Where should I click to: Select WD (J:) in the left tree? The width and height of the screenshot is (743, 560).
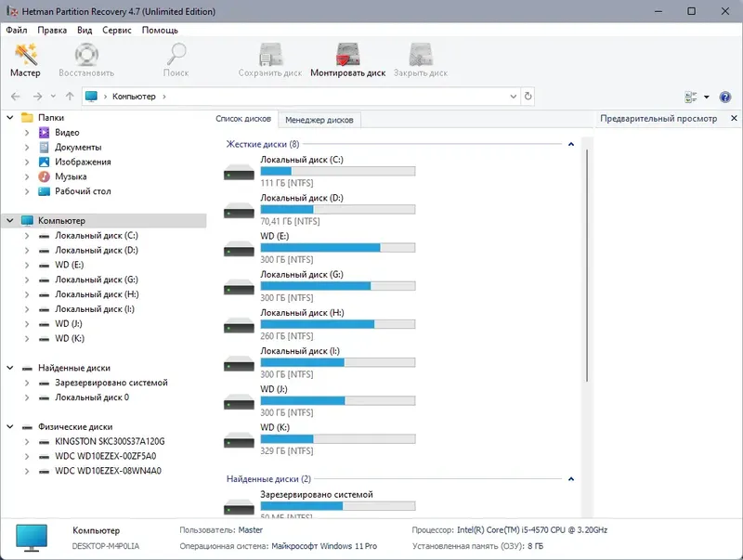coord(69,324)
